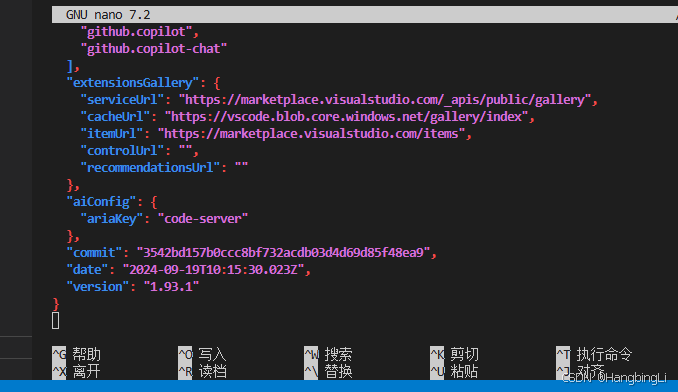
Task: Click the "extensionsGallery" key
Action: coord(133,83)
